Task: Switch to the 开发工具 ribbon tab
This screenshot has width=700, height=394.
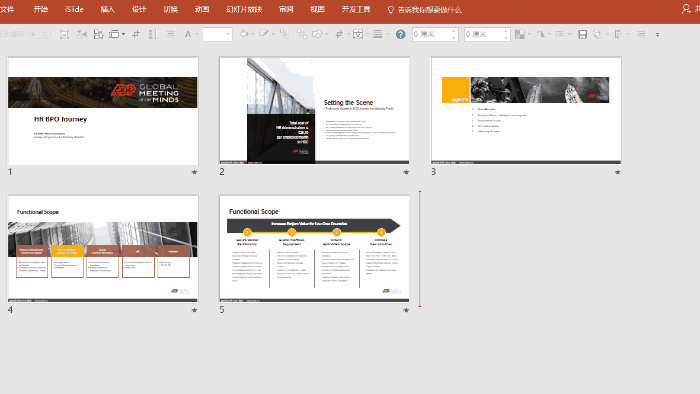Action: (x=356, y=9)
